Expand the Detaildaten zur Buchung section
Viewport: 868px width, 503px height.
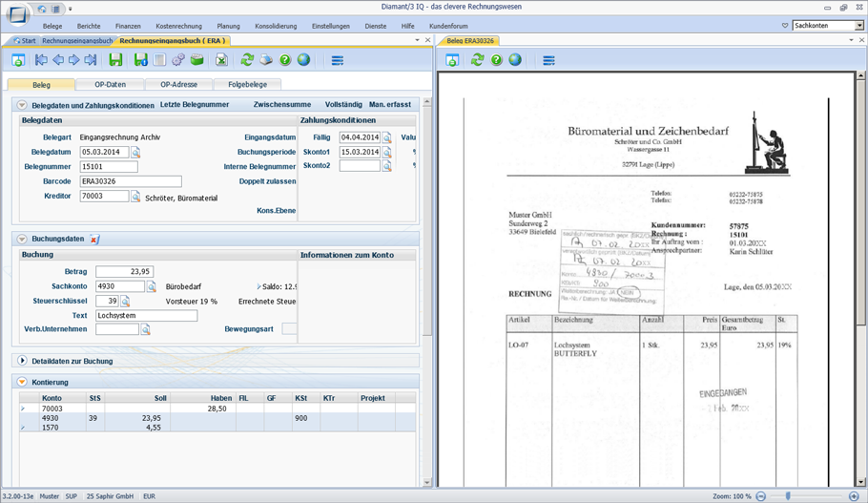(22, 361)
